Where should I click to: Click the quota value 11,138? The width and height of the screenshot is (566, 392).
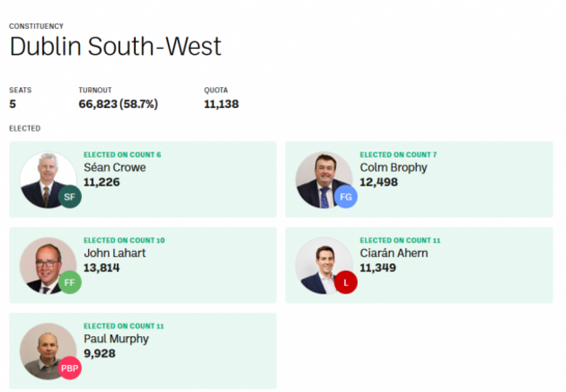221,104
